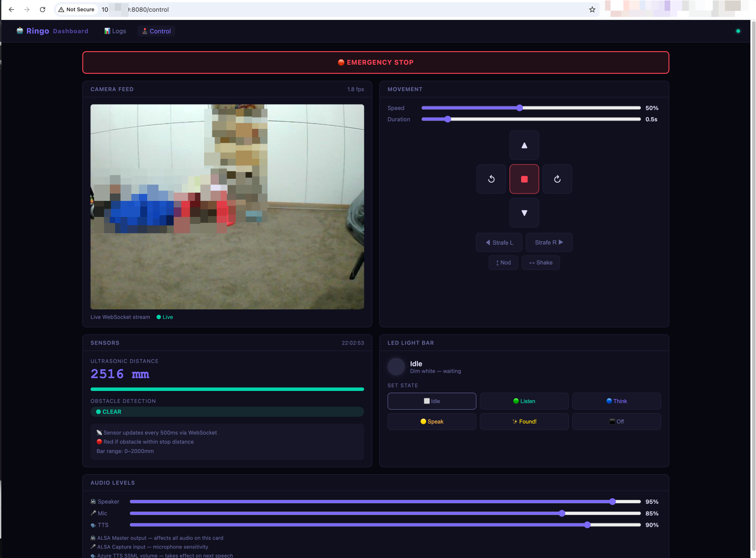Adjust the Speed slider
Viewport: 756px width, 558px height.
pos(531,108)
